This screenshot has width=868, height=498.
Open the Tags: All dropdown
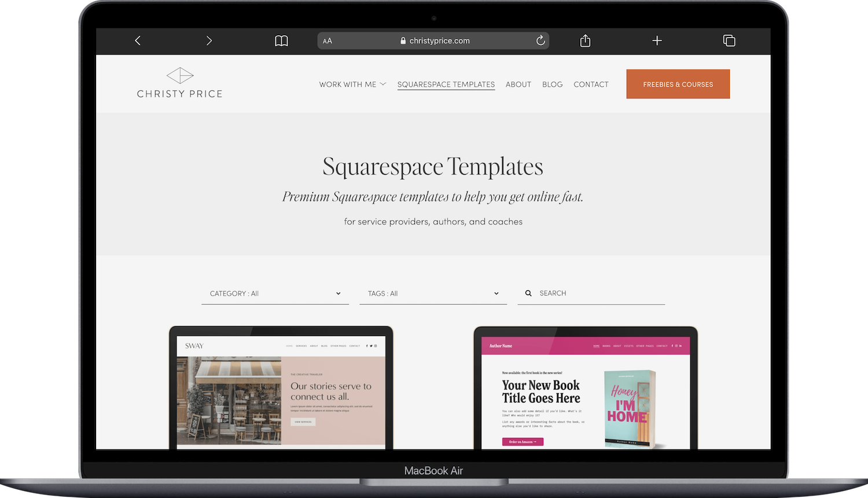pyautogui.click(x=433, y=293)
